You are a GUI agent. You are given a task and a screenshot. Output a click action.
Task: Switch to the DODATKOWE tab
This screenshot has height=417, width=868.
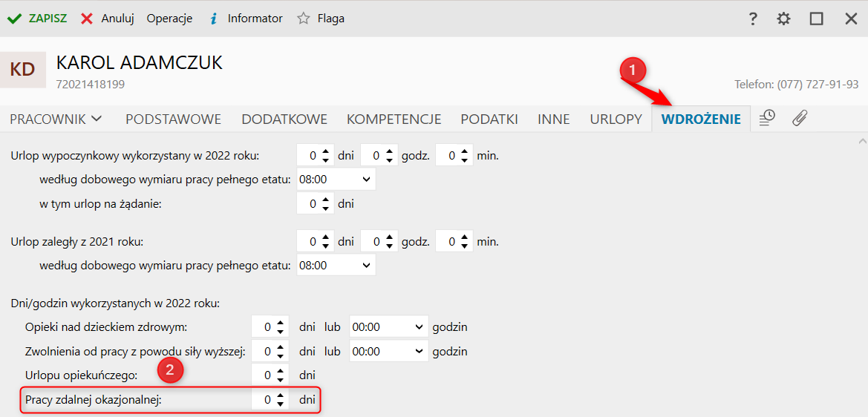284,119
